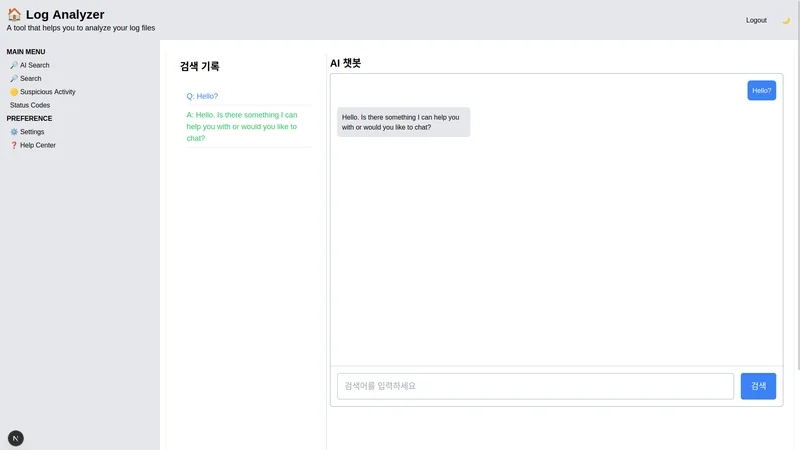Click the gear icon beside Settings
This screenshot has height=450, width=800.
14,132
